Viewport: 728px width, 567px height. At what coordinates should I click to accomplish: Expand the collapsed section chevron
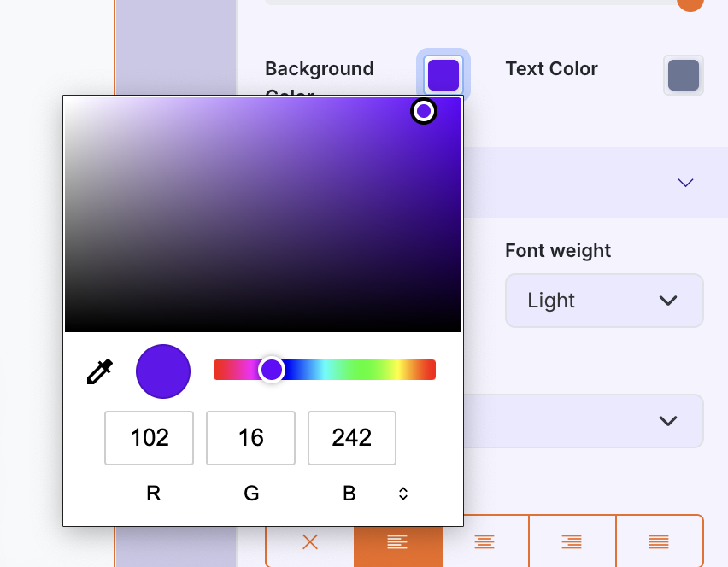[x=685, y=183]
